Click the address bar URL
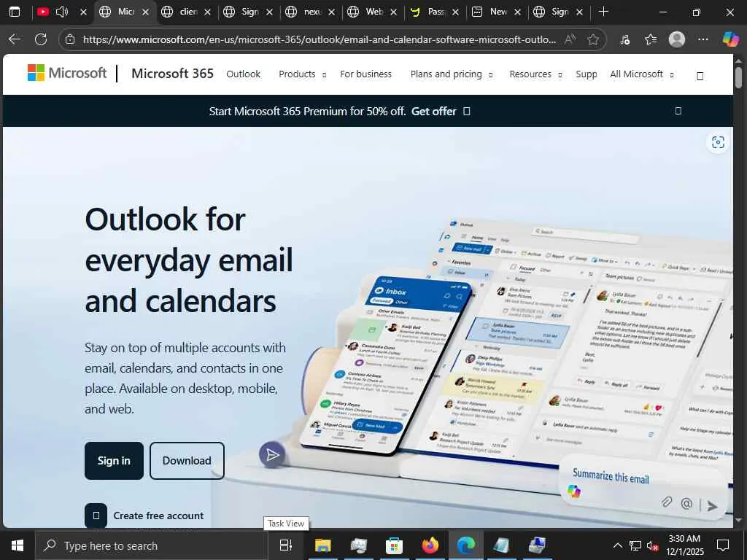The height and width of the screenshot is (560, 747). point(320,39)
